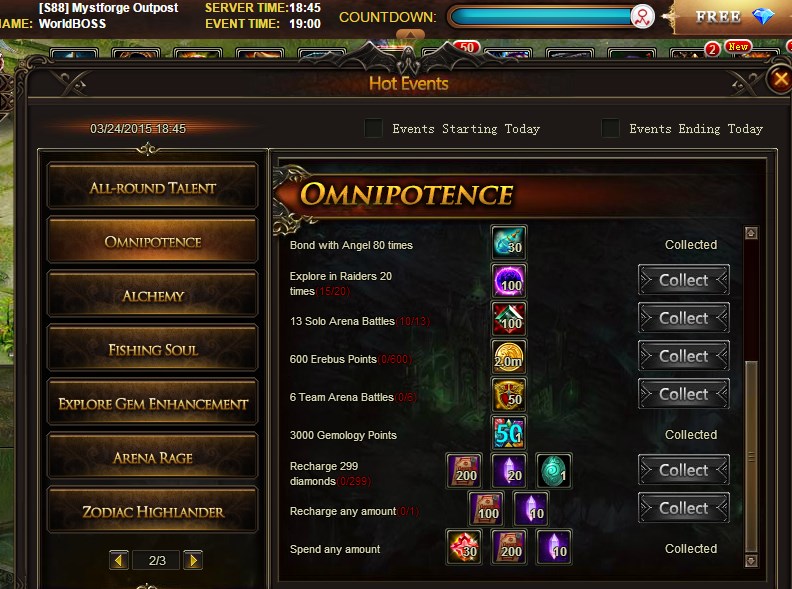Open the Fishing Soul event tab
Viewport: 792px width, 589px height.
[x=153, y=350]
